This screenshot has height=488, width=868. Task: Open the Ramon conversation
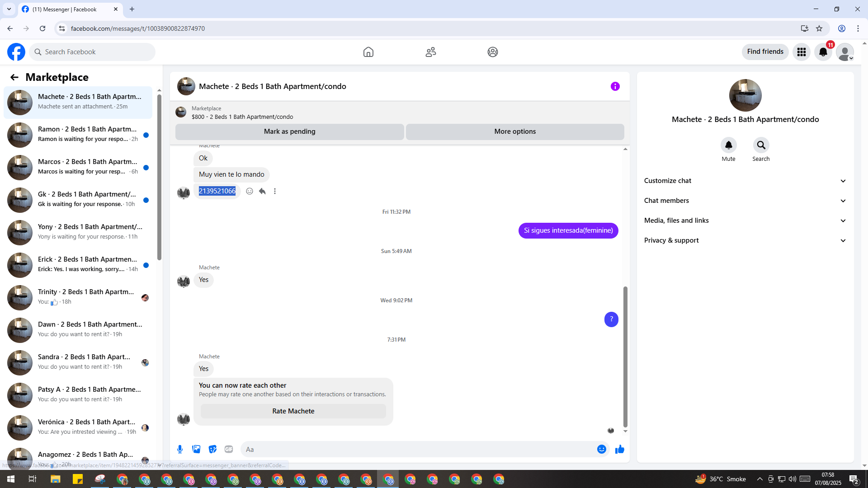tap(78, 135)
